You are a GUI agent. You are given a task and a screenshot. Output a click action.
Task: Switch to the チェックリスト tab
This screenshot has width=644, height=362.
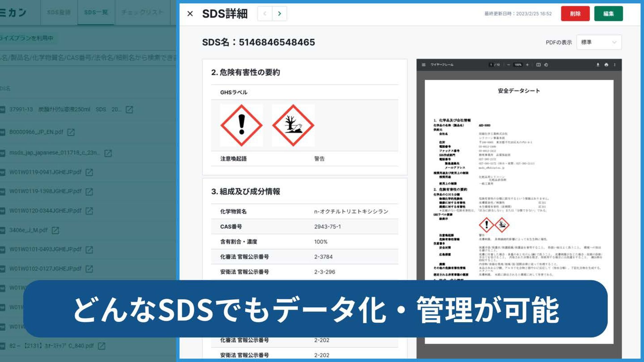tap(142, 12)
